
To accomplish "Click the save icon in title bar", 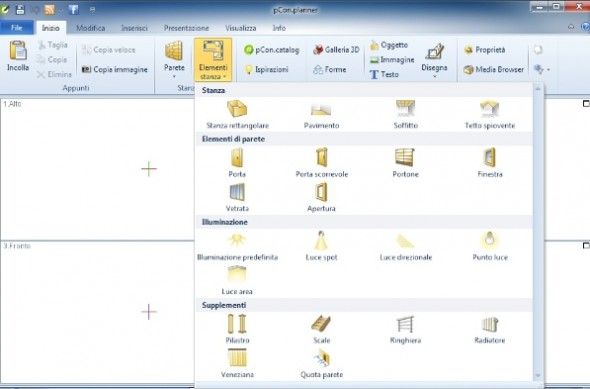I will click(20, 10).
